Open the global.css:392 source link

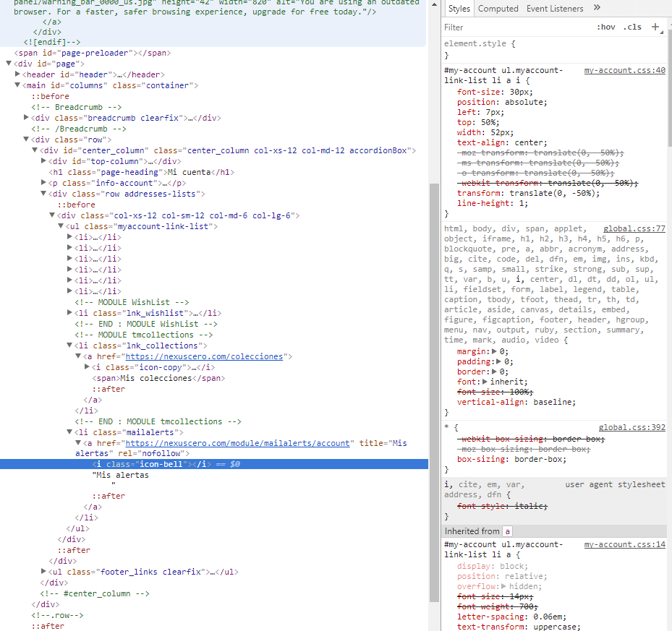tap(631, 427)
